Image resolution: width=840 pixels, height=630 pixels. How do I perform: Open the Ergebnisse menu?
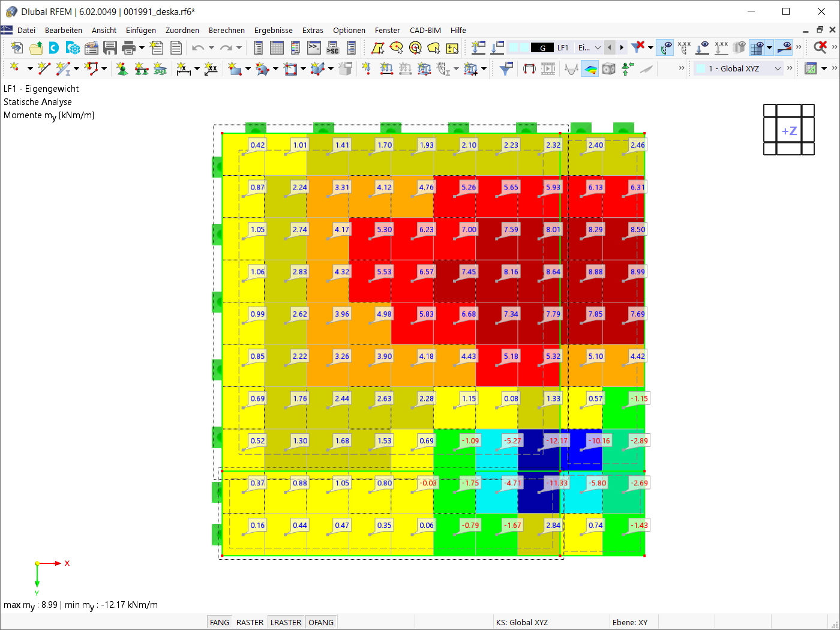point(274,30)
